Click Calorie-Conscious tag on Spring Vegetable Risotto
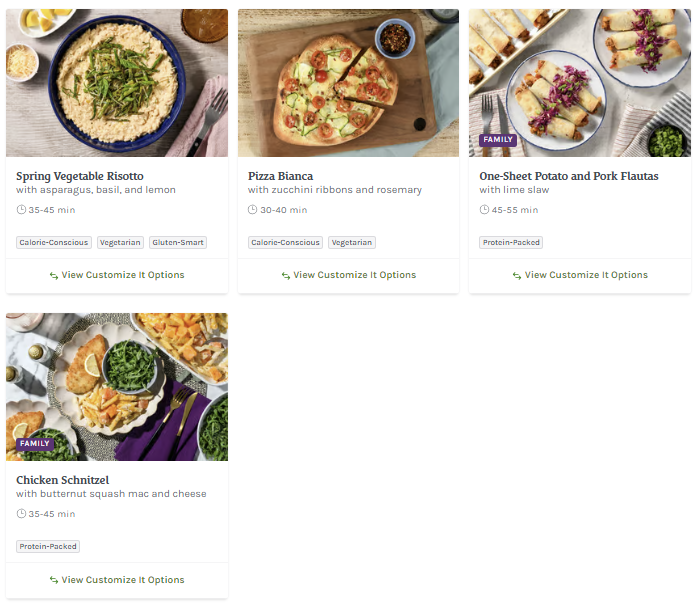The height and width of the screenshot is (606, 699). click(54, 243)
